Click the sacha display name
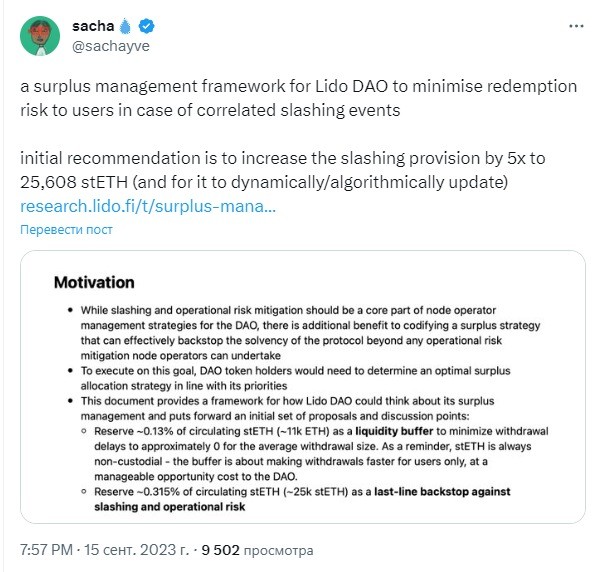The width and height of the screenshot is (601, 572). (x=93, y=26)
